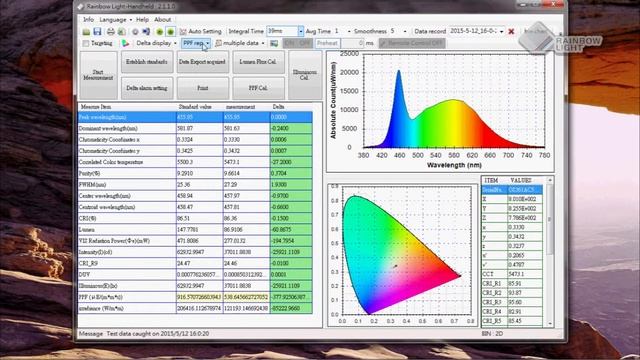Click the spectrum wavelength chart
Image resolution: width=640 pixels, height=360 pixels.
click(x=440, y=111)
